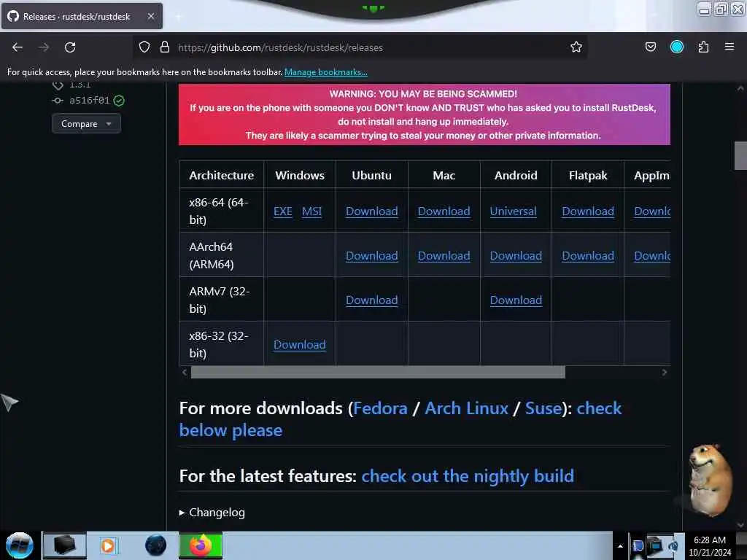Select the Releases rustdesk/rustdesk tab
747x560 pixels.
click(x=82, y=16)
